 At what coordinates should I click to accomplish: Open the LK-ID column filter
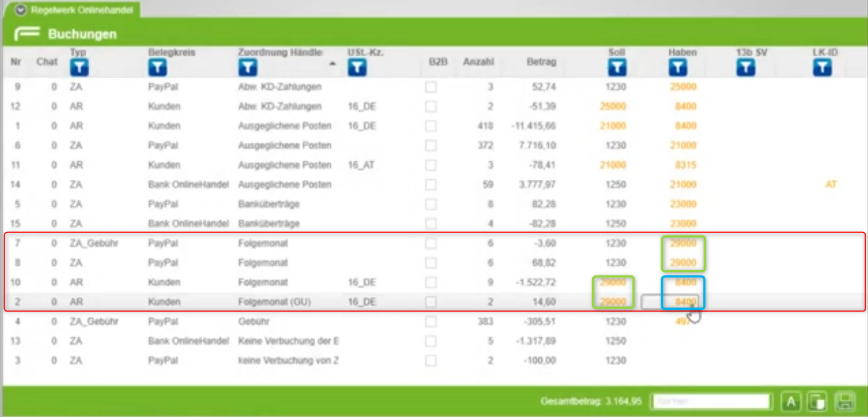(822, 68)
